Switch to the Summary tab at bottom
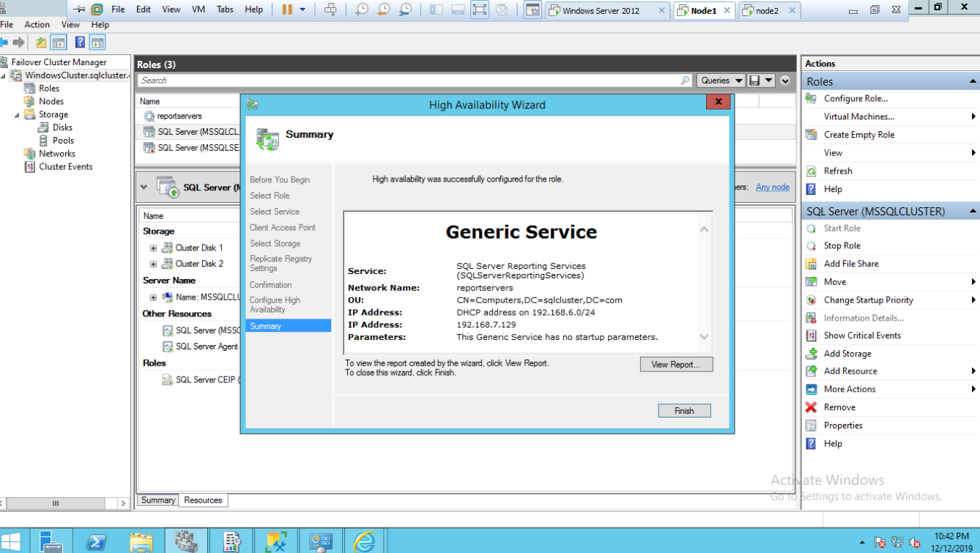Viewport: 980px width, 553px height. point(158,500)
